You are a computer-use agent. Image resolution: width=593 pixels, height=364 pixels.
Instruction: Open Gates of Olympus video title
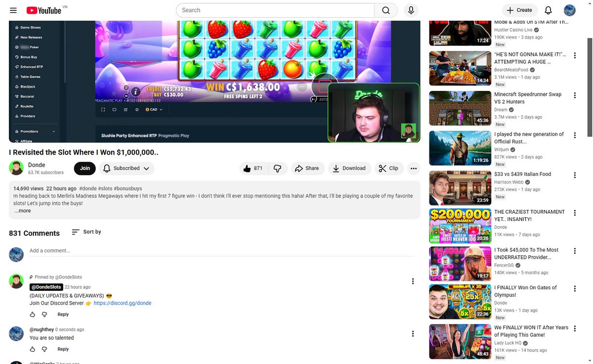[x=525, y=291]
